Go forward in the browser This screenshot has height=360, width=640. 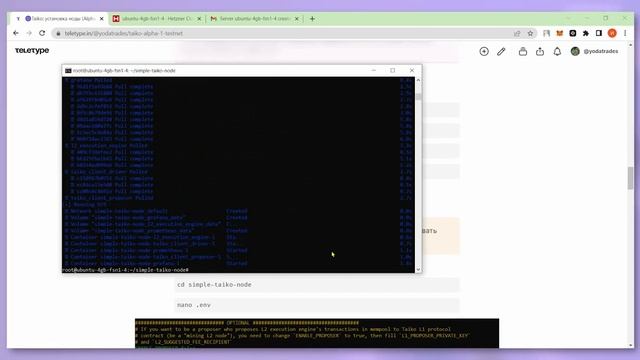click(x=29, y=33)
